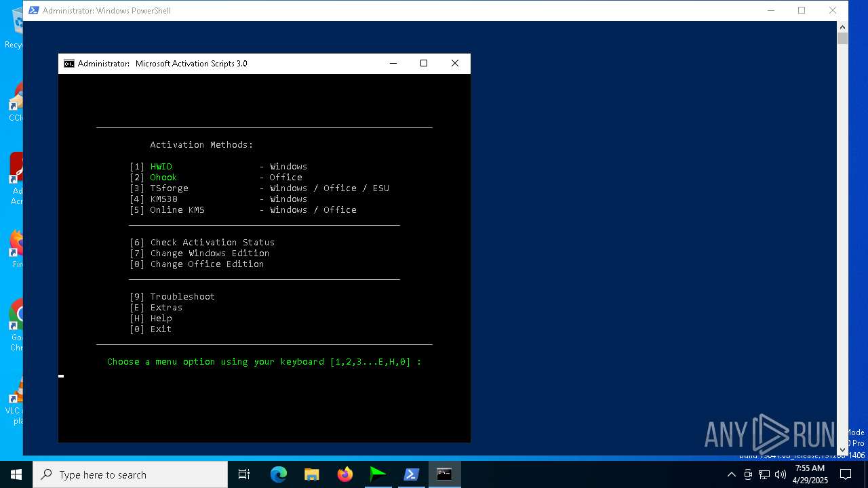This screenshot has width=868, height=488.
Task: Open the volume control tray icon
Action: [781, 474]
